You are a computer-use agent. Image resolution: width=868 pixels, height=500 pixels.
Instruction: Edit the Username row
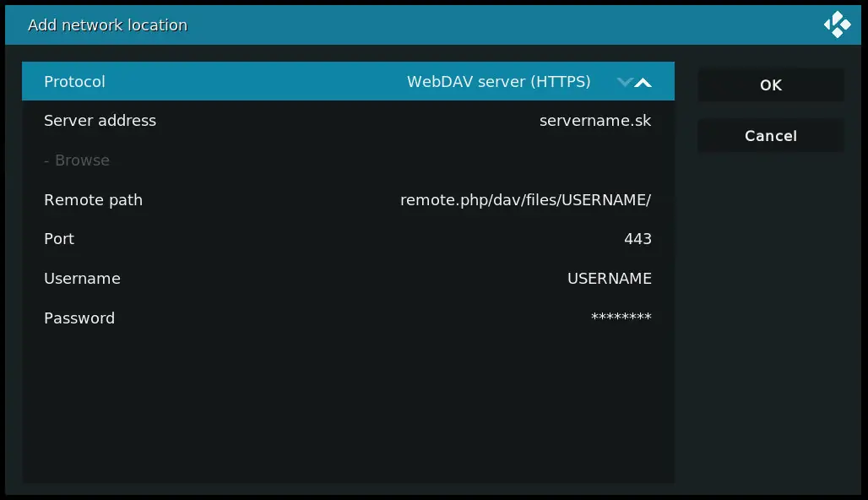pos(348,279)
